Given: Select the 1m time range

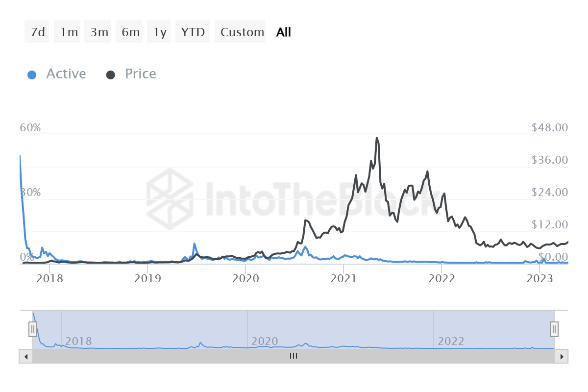Looking at the screenshot, I should click(69, 32).
